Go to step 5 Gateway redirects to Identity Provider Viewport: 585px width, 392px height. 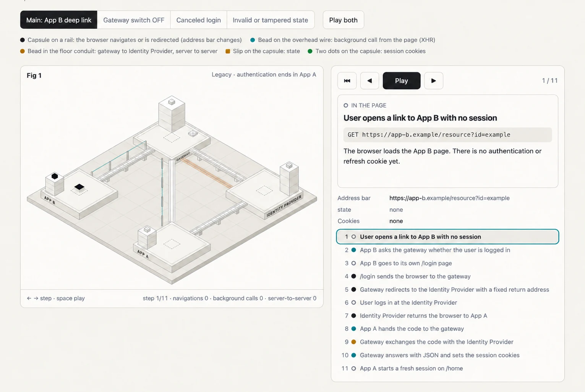447,289
